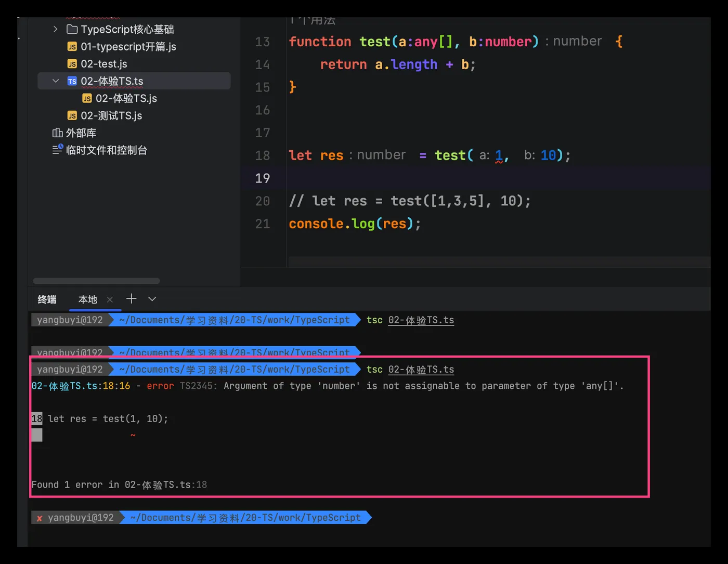Click JS icon of 01-typescript开篇.js

pos(72,47)
